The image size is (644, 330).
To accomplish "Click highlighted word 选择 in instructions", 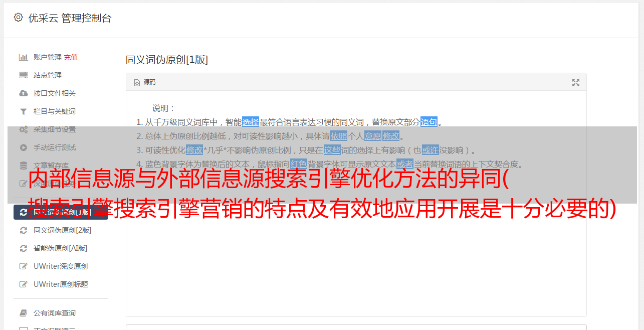I will (x=251, y=122).
